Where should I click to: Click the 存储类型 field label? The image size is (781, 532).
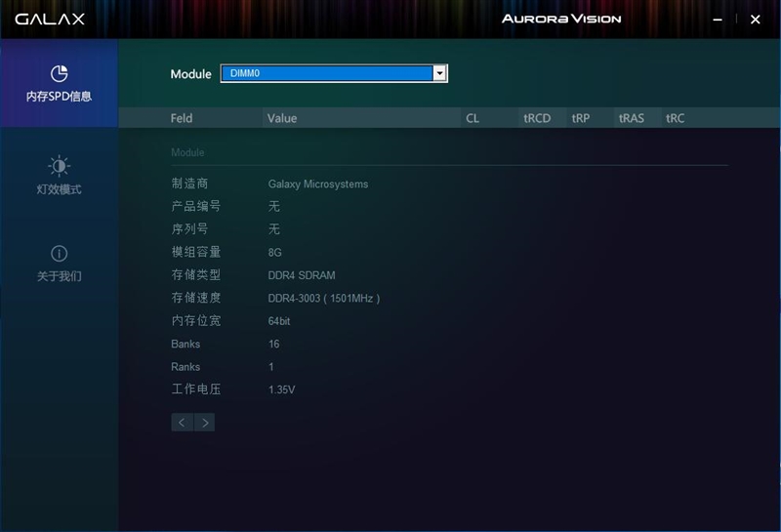coord(196,274)
